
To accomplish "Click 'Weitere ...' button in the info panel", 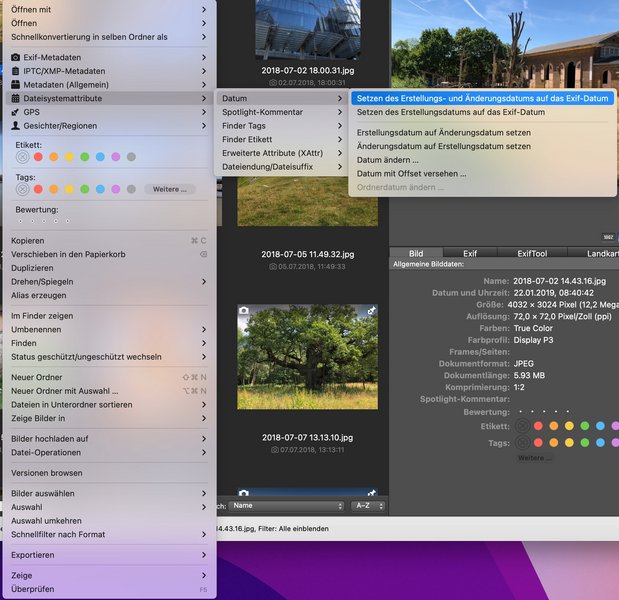I will coord(535,458).
